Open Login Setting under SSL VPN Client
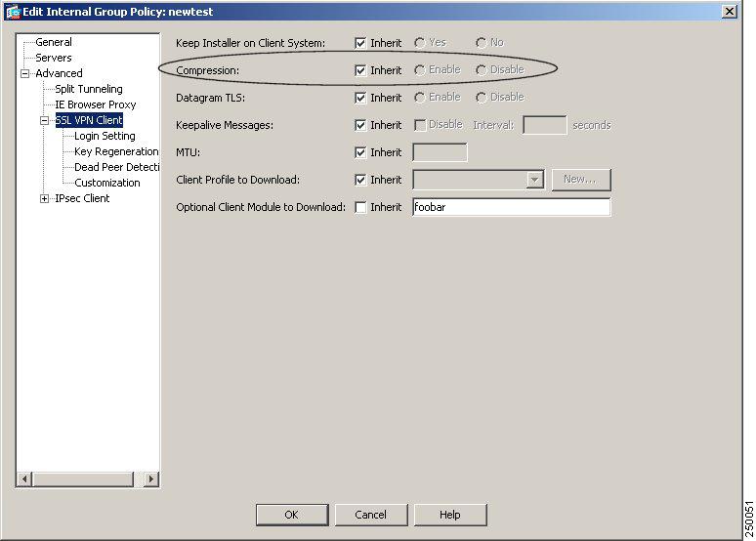Screen dimensions: 756x541 coord(105,136)
